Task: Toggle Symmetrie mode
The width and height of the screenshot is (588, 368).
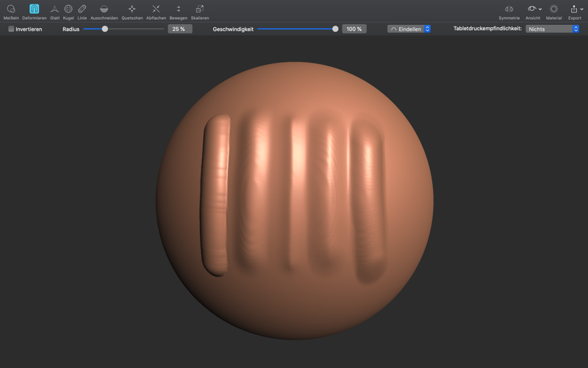Action: click(x=509, y=10)
